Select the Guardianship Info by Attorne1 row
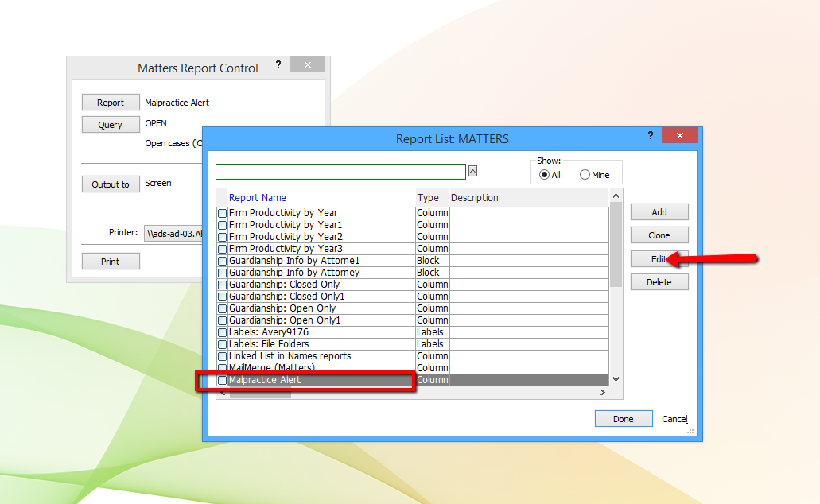 pyautogui.click(x=413, y=261)
